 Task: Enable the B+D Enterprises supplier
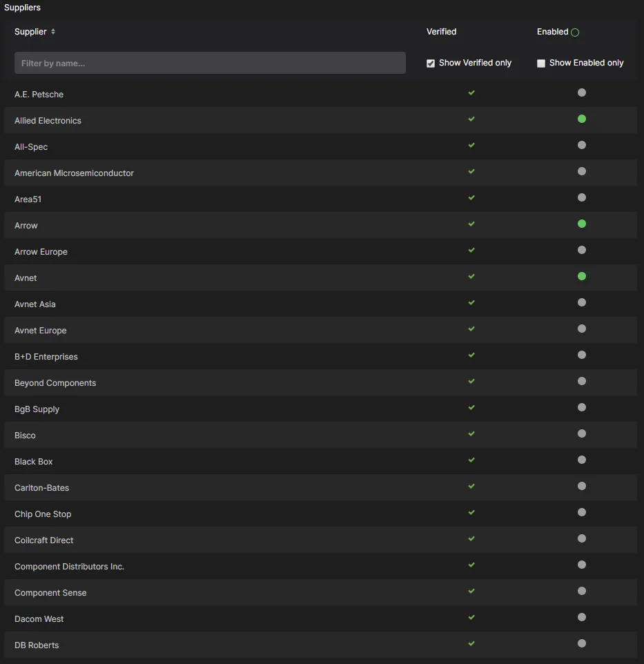click(582, 355)
